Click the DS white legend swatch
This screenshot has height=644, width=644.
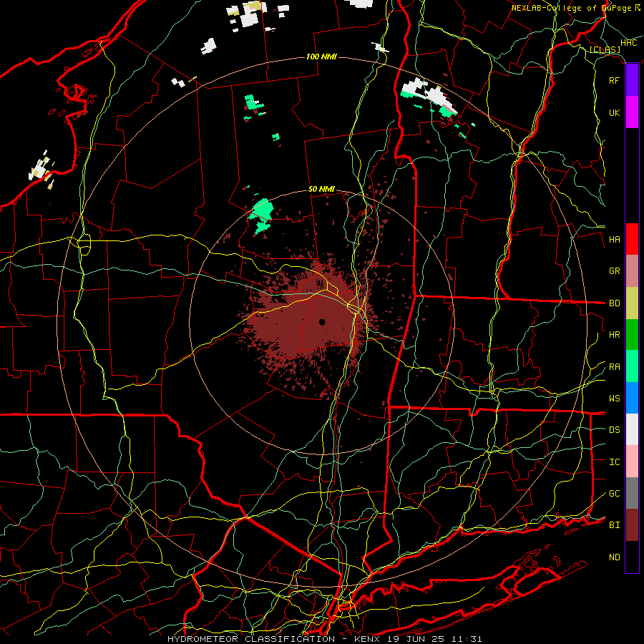[632, 429]
